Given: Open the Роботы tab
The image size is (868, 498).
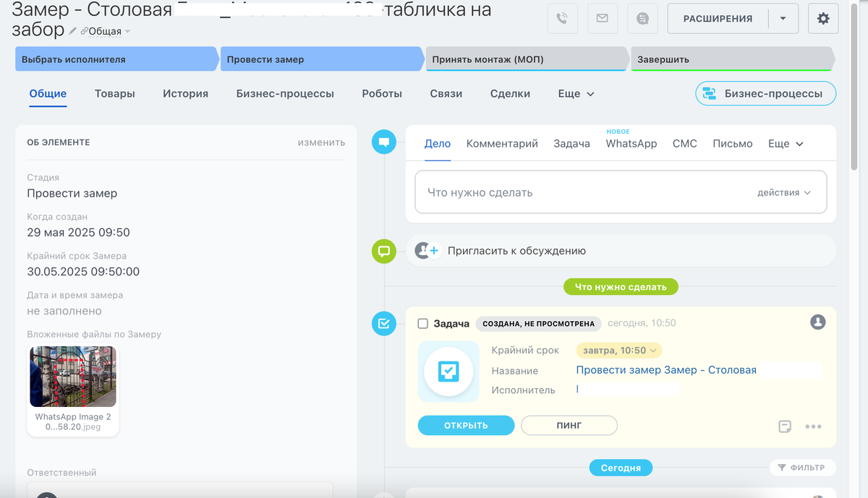Looking at the screenshot, I should (x=382, y=94).
